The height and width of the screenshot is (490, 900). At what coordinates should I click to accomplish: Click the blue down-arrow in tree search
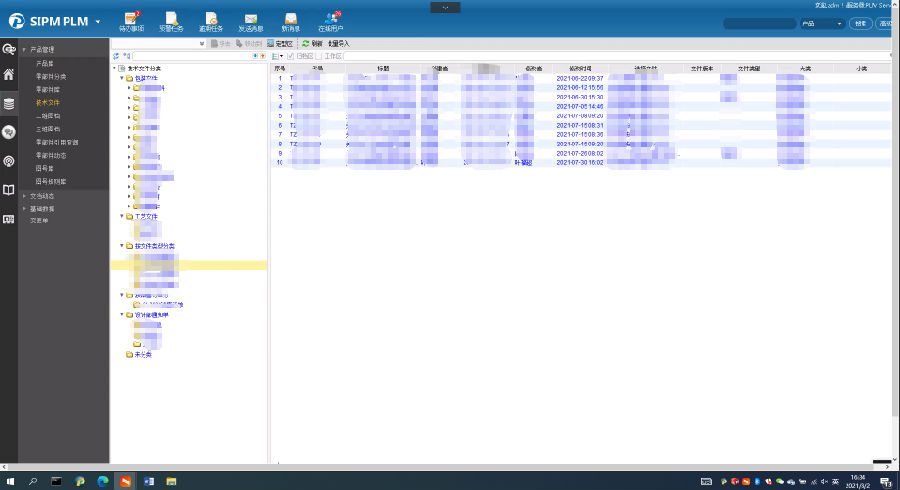255,56
